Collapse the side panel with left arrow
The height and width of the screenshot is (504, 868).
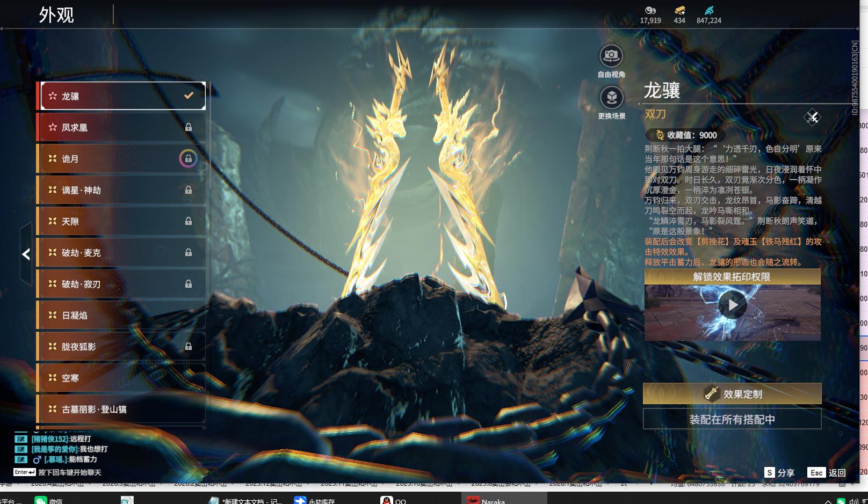[x=26, y=254]
